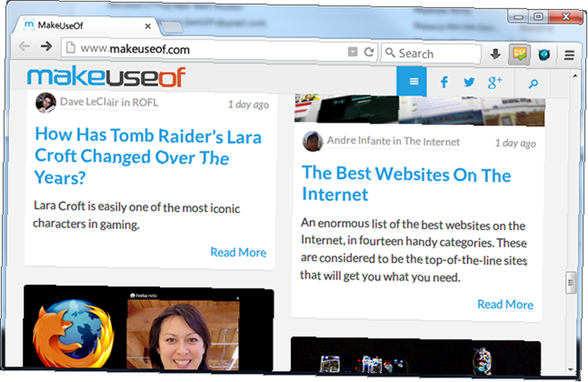
Task: Close the MakeUseOf tab
Action: (148, 26)
